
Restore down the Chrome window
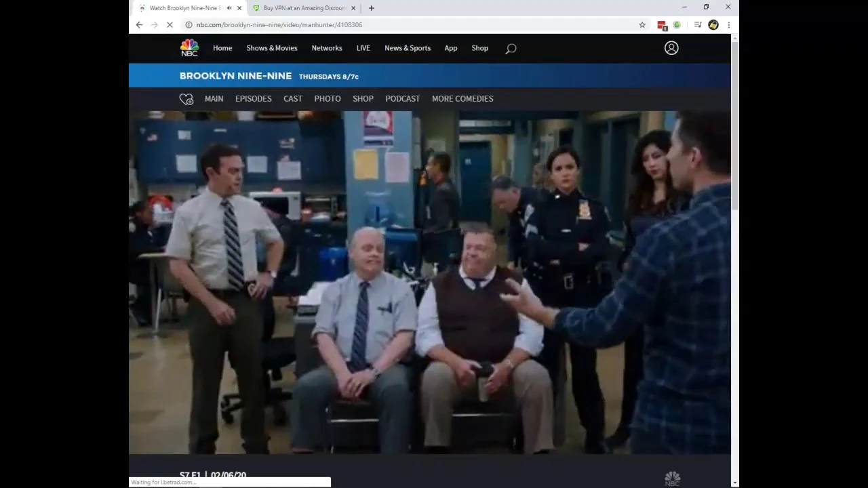tap(706, 7)
